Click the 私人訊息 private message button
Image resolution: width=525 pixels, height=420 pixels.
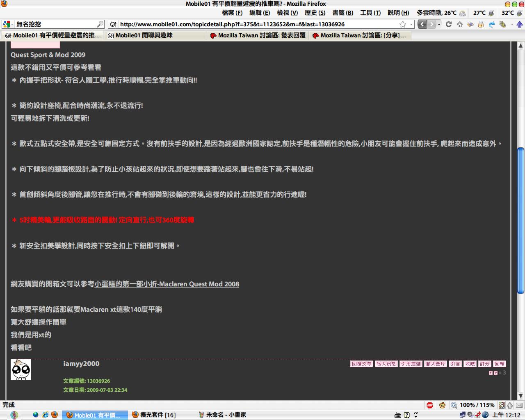[386, 364]
